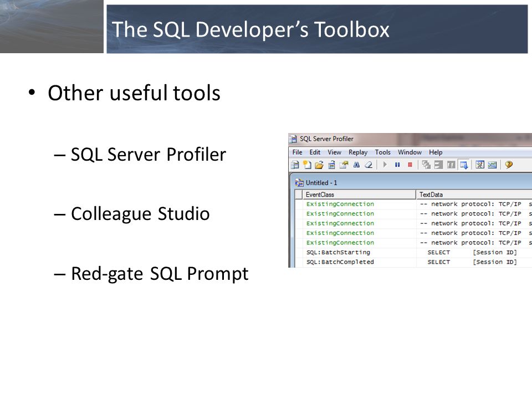Open the Edit menu
The image size is (532, 399).
pos(315,152)
